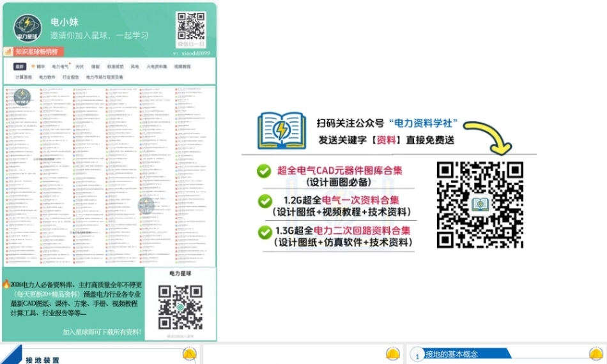Click the 发送关键字【资料】直接免费送 line
This screenshot has width=607, height=364.
tap(387, 140)
